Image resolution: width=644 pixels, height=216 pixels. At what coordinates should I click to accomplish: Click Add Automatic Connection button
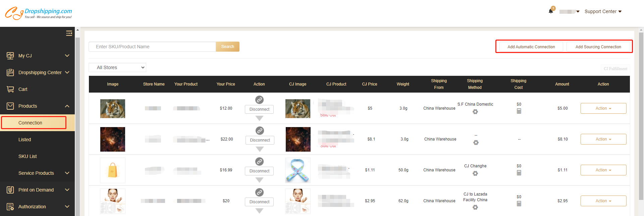coord(531,47)
